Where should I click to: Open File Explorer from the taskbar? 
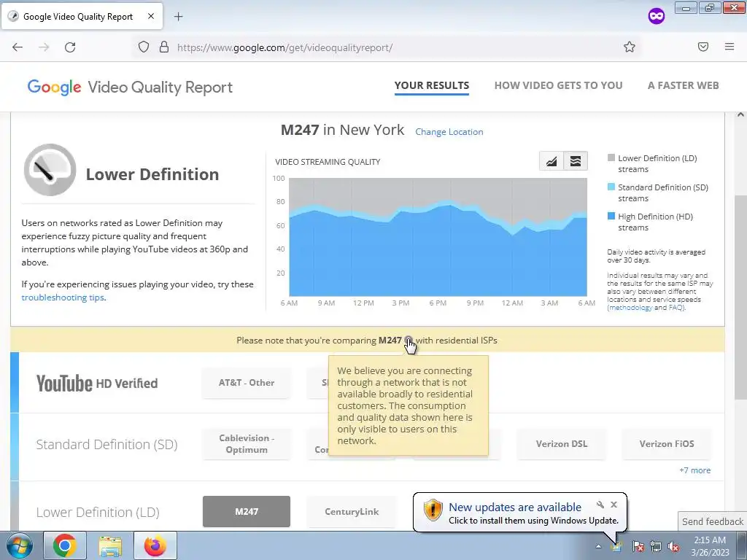(x=110, y=545)
